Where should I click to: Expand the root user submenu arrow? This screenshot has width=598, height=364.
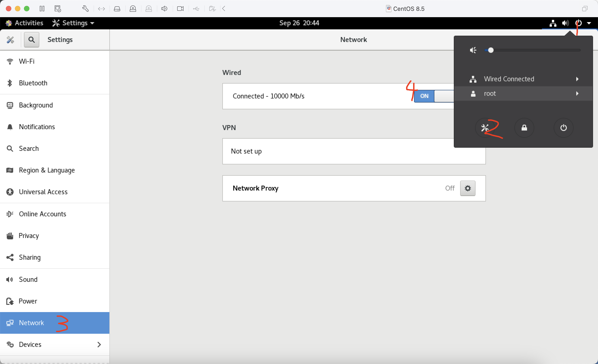click(x=577, y=93)
